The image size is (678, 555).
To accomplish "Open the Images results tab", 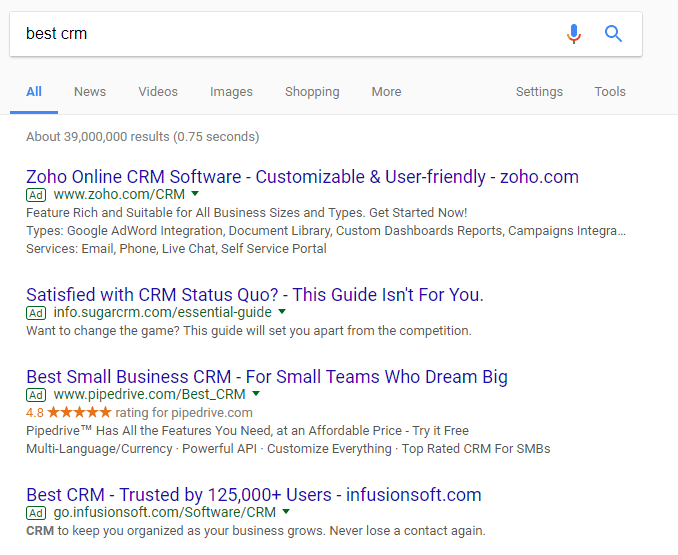I will (231, 92).
